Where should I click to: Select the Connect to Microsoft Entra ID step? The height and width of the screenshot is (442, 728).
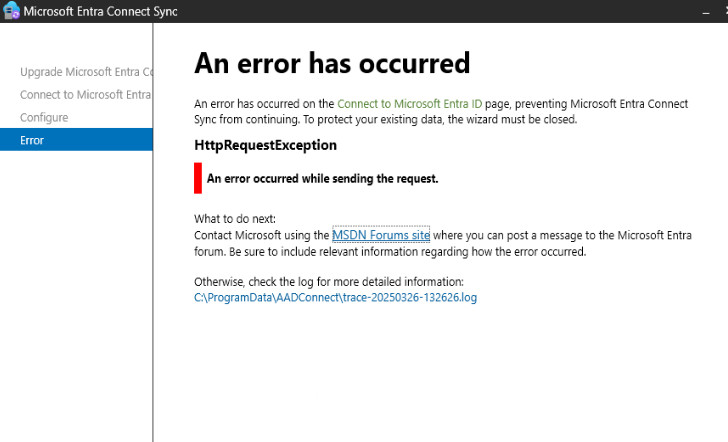[86, 95]
